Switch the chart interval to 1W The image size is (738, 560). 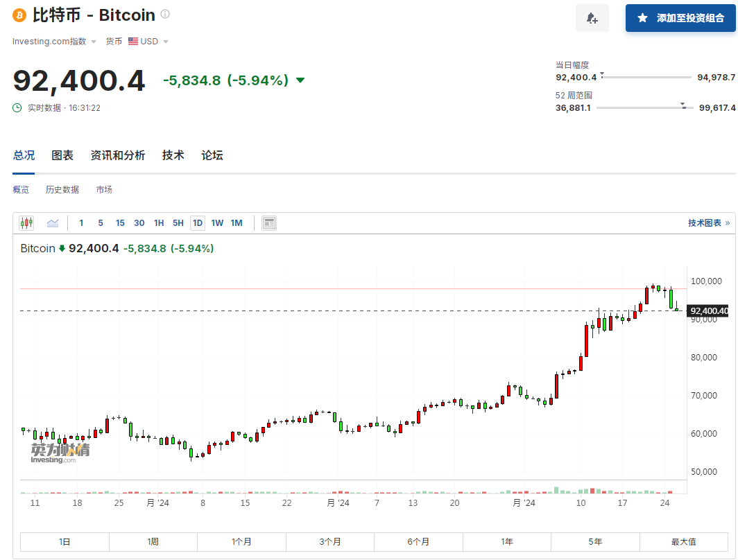tap(217, 223)
